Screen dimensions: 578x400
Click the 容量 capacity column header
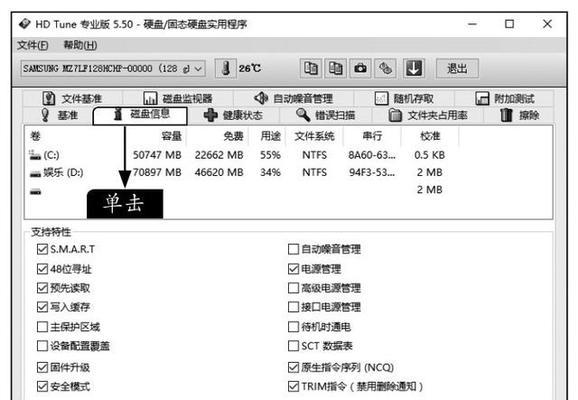pyautogui.click(x=172, y=136)
